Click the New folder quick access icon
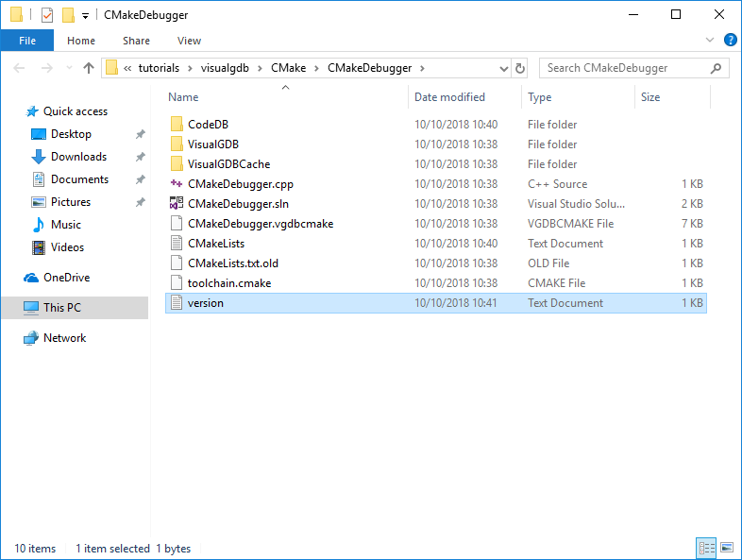 pos(68,15)
